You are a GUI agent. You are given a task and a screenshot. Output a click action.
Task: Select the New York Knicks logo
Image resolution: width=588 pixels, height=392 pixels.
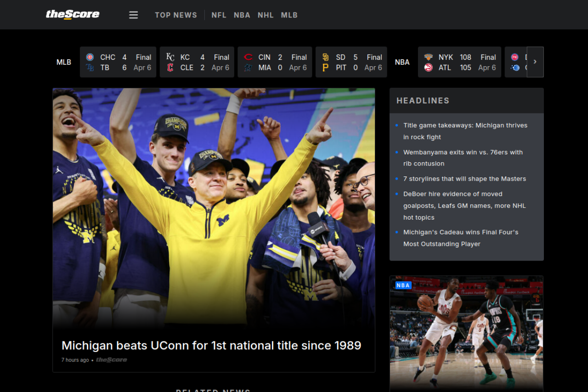tap(428, 57)
